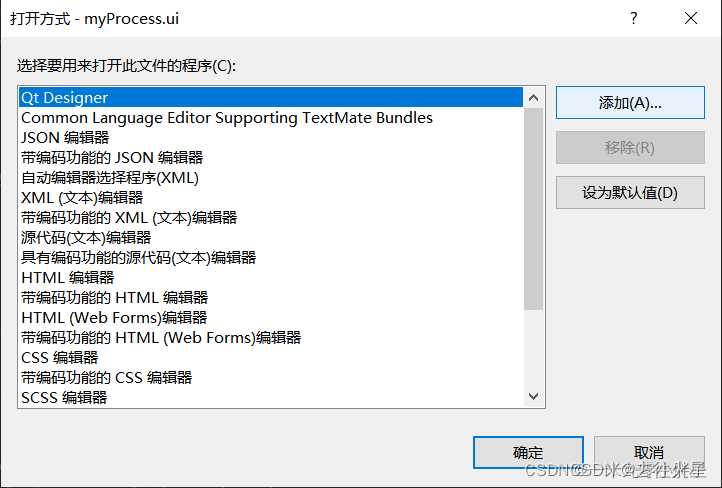Choose HTML (Web Forms)编辑器 entry
The height and width of the screenshot is (488, 722).
[271, 318]
